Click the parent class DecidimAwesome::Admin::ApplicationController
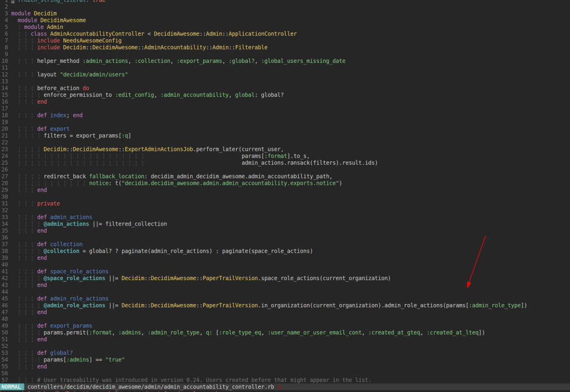Image resolution: width=570 pixels, height=392 pixels. pyautogui.click(x=225, y=34)
